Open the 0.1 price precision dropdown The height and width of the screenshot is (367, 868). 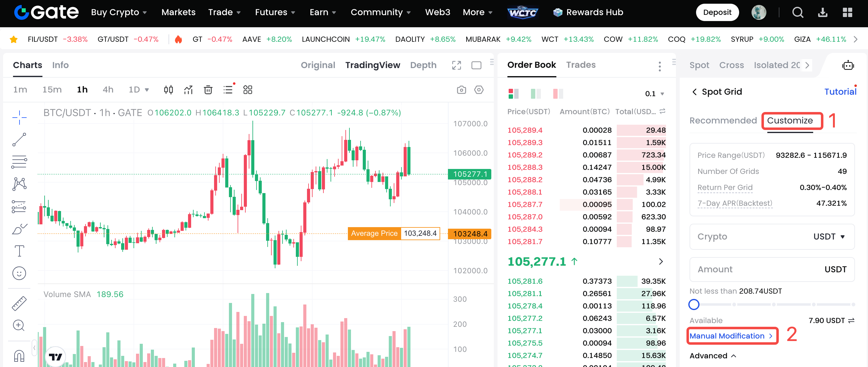click(654, 93)
